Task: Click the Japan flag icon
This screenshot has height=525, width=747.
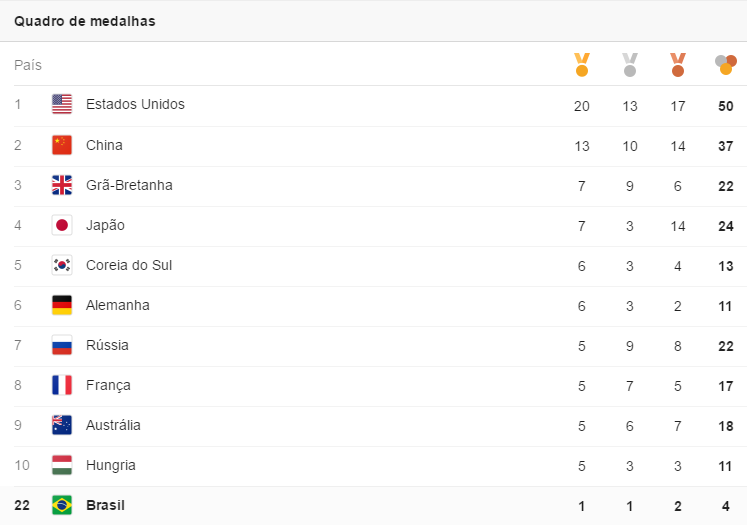Action: (62, 225)
